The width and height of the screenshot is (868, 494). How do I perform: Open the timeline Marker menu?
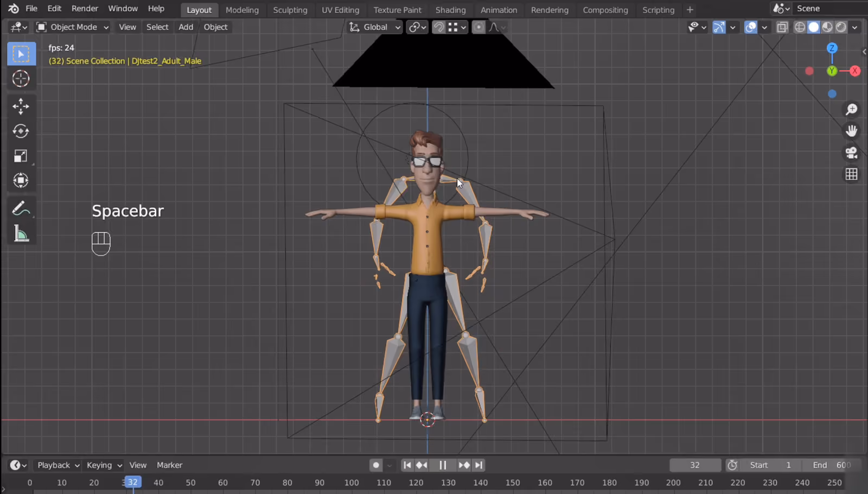[x=169, y=465]
